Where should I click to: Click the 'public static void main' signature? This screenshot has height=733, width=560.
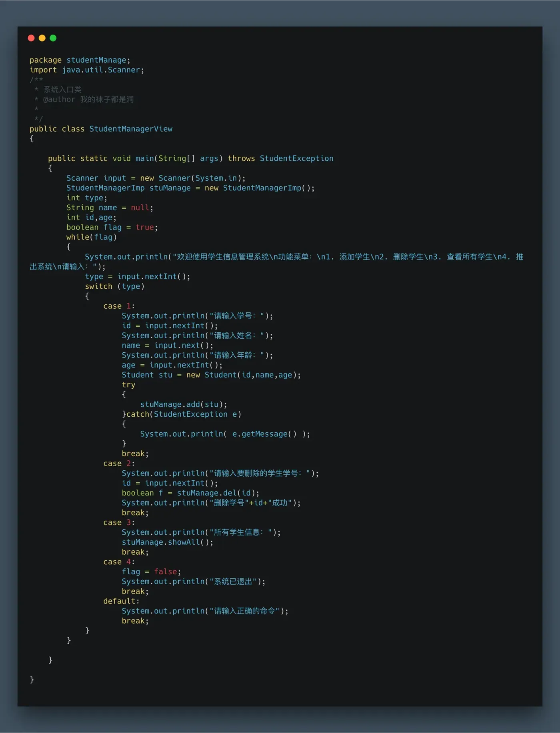tap(191, 158)
